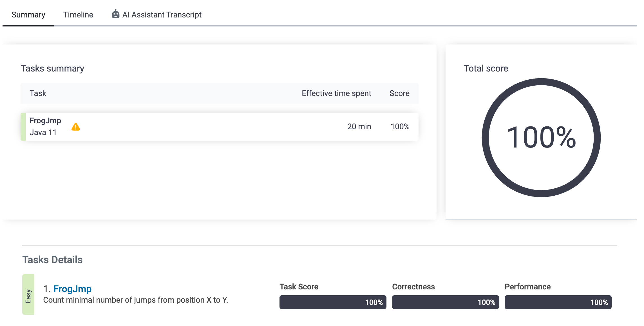Click the FrogJmp task description text
The image size is (644, 326).
(135, 300)
